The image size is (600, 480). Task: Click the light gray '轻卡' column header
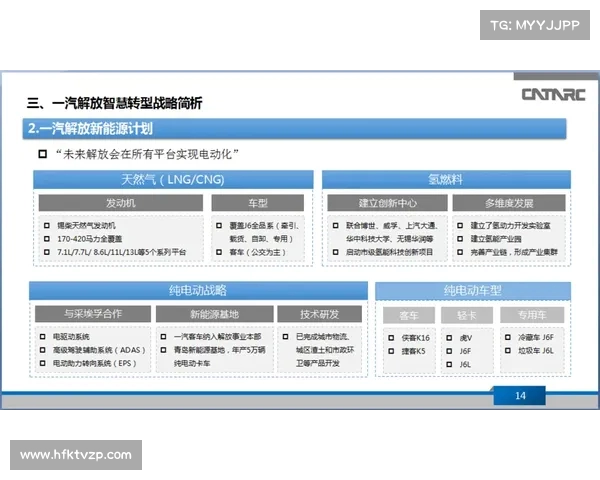pyautogui.click(x=467, y=316)
